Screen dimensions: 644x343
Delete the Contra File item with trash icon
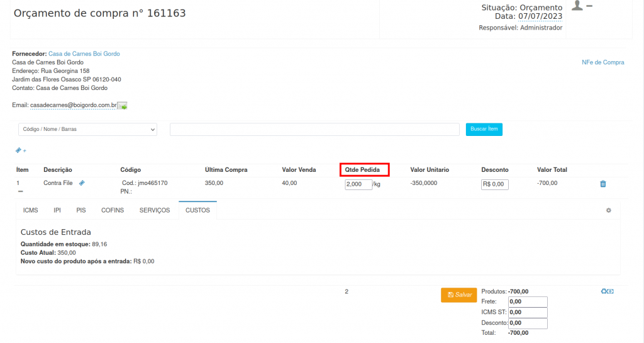[603, 184]
